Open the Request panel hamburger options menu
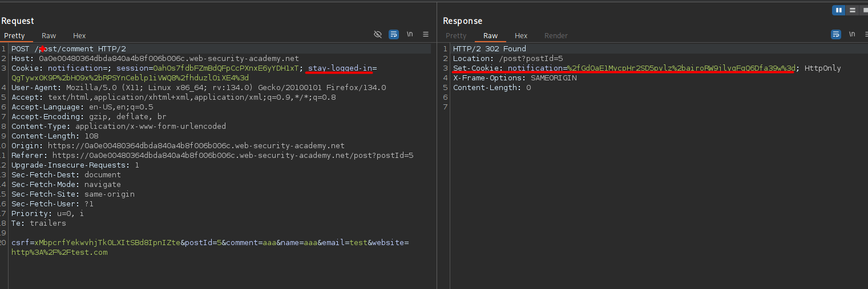868x289 pixels. [x=426, y=35]
